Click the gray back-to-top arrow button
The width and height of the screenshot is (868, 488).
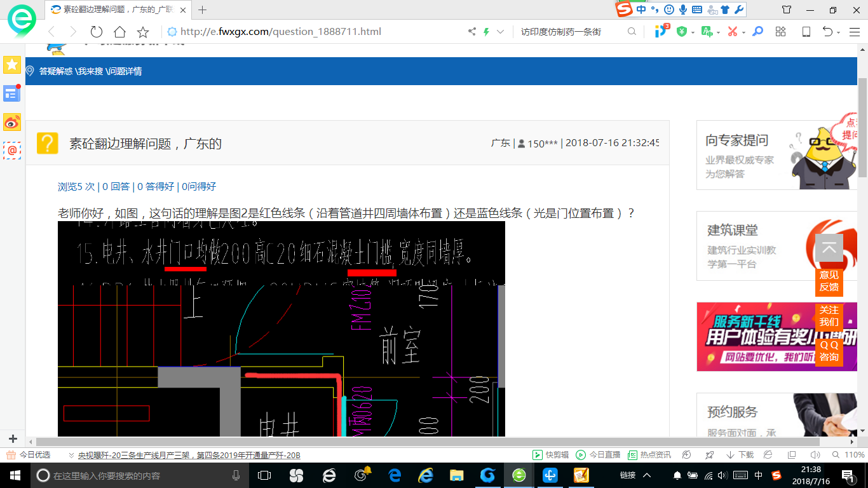[829, 248]
